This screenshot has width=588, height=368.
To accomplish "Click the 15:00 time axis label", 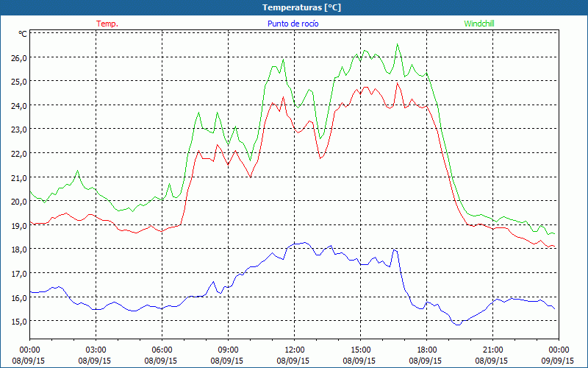I will pos(360,350).
